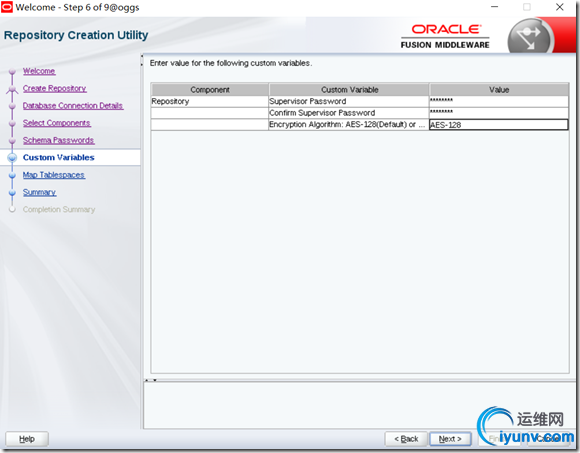Open Database Connection Details step
The height and width of the screenshot is (453, 580).
(73, 106)
